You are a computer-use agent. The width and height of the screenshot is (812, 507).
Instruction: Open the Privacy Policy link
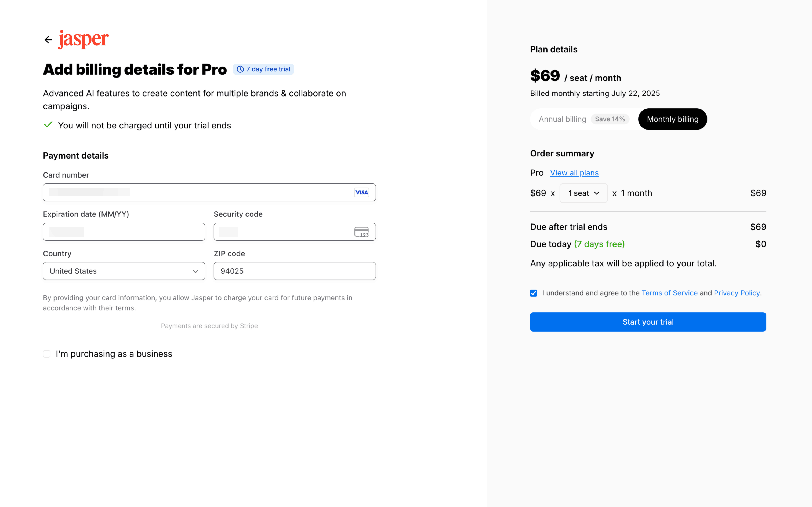click(737, 293)
